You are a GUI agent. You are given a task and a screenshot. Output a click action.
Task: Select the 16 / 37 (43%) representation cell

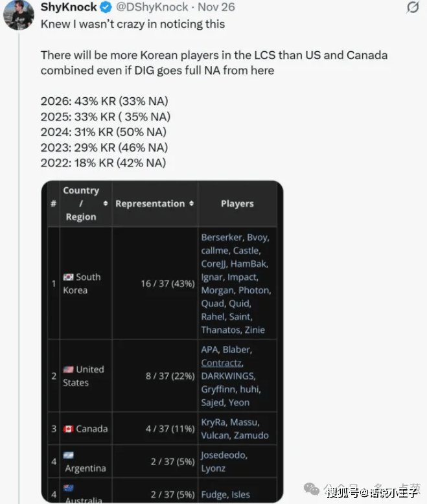click(x=168, y=284)
